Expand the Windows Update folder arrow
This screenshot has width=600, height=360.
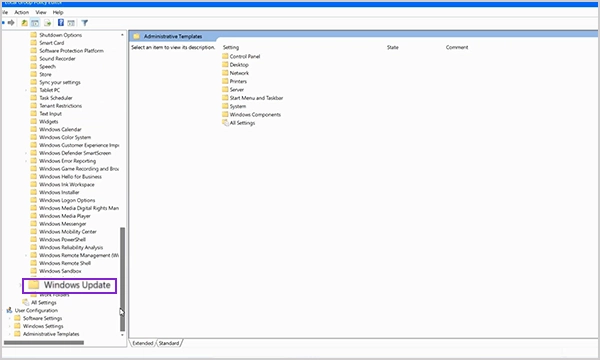click(20, 285)
